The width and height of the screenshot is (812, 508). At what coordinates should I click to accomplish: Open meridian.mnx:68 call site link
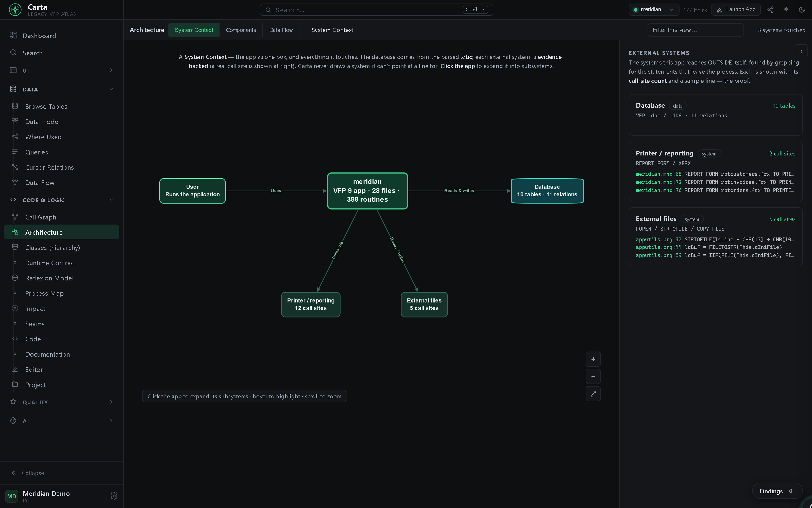click(x=658, y=174)
